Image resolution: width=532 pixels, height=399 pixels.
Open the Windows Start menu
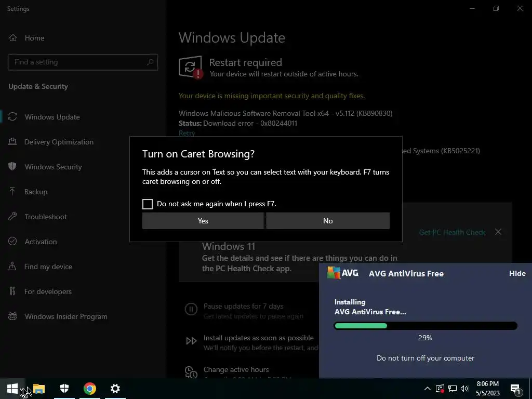pyautogui.click(x=12, y=389)
